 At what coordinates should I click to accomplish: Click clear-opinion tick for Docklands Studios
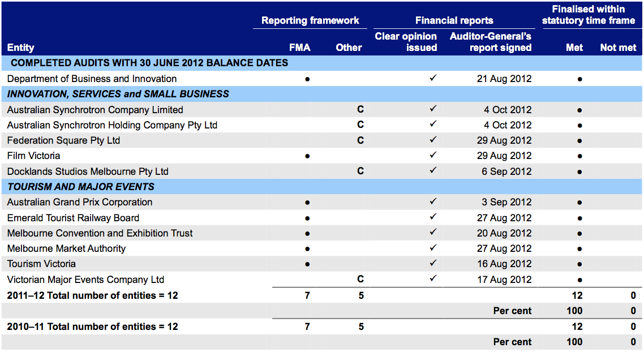point(433,170)
